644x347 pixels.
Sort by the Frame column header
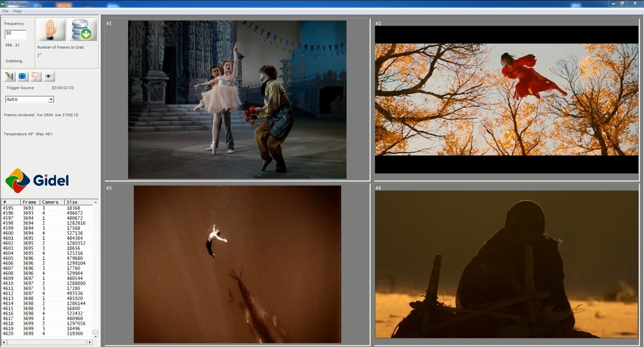(x=30, y=202)
